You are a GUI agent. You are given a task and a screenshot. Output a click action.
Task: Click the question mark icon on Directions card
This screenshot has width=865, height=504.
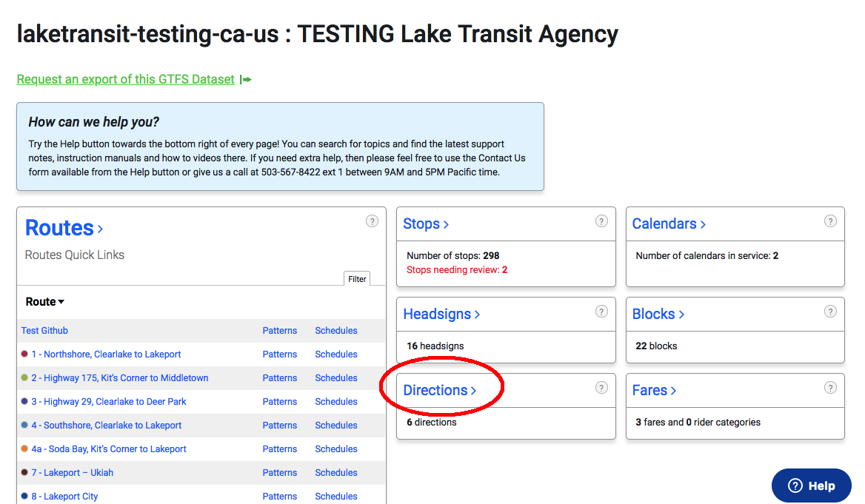(601, 388)
